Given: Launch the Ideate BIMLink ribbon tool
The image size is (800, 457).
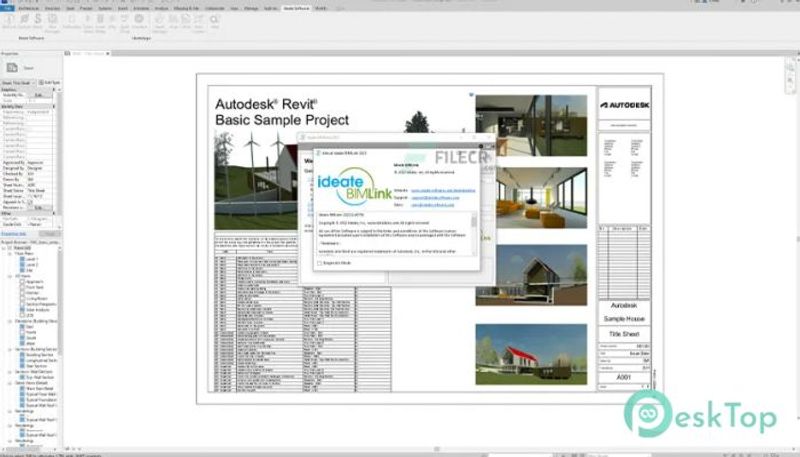Looking at the screenshot, I should [x=9, y=22].
